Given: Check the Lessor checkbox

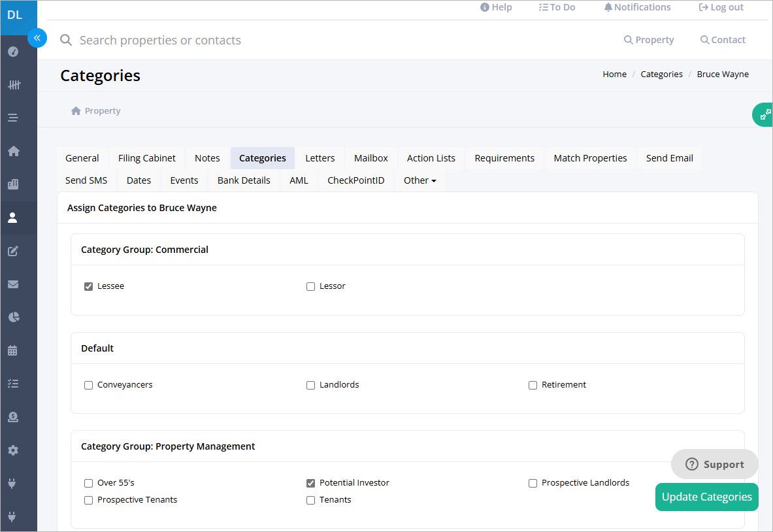Looking at the screenshot, I should (310, 286).
